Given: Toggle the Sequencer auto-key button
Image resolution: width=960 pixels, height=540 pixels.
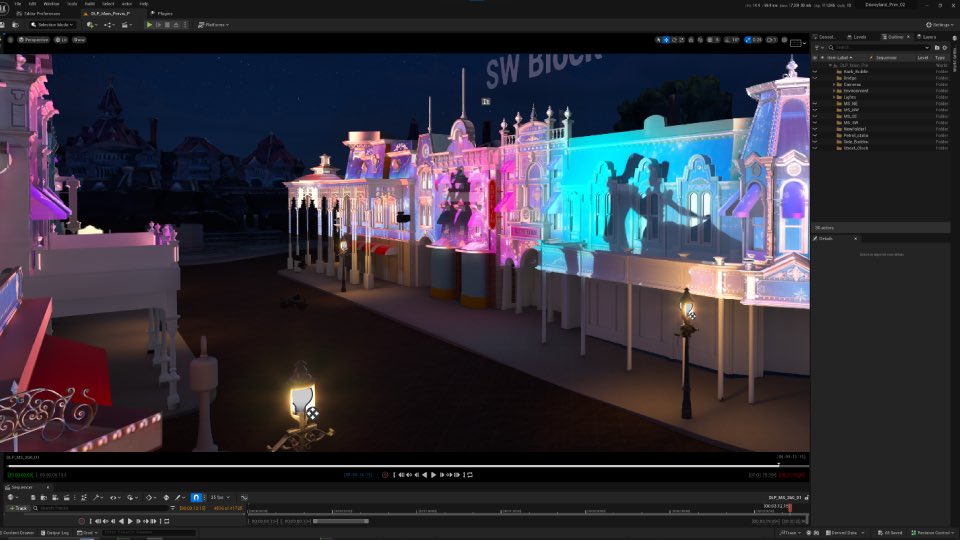Looking at the screenshot, I should tap(166, 498).
